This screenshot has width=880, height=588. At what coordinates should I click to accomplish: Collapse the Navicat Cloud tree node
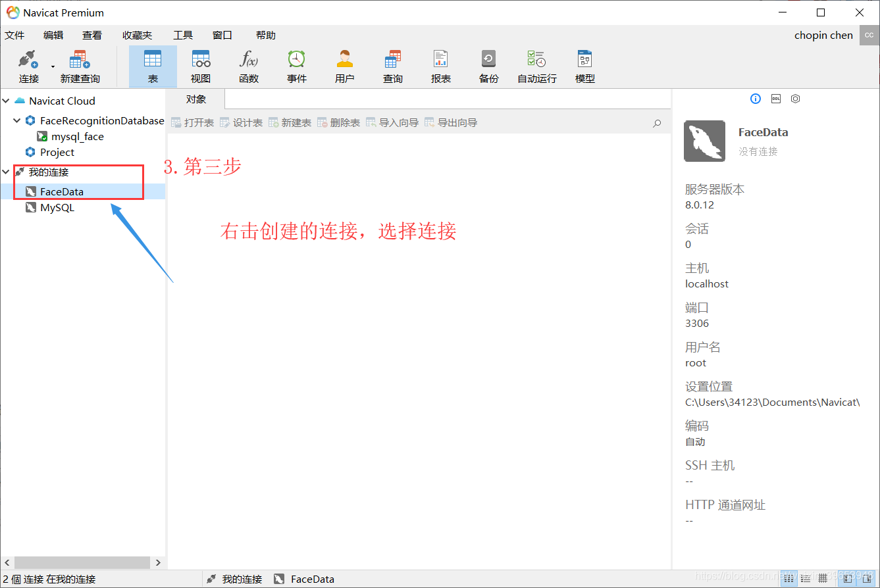(x=6, y=101)
